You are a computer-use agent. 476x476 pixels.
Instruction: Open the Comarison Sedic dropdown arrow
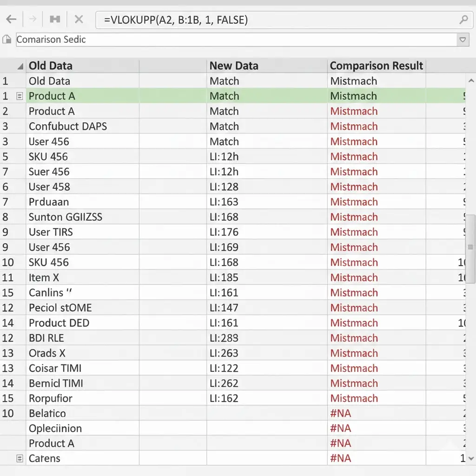coord(463,40)
